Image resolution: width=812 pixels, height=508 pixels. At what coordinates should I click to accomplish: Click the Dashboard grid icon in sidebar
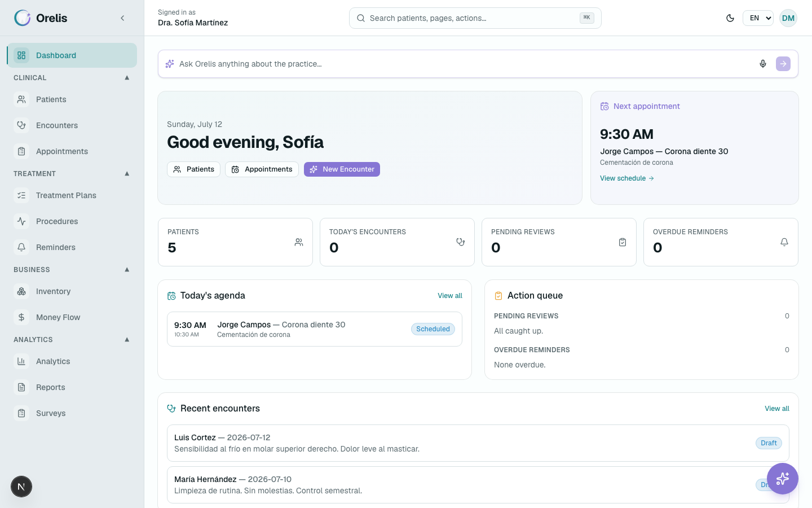(x=21, y=55)
